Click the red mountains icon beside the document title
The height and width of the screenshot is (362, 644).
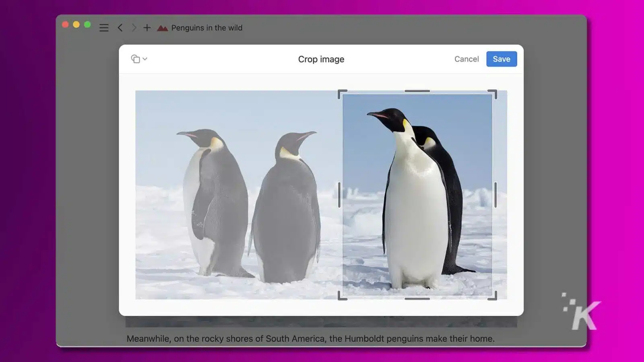162,28
